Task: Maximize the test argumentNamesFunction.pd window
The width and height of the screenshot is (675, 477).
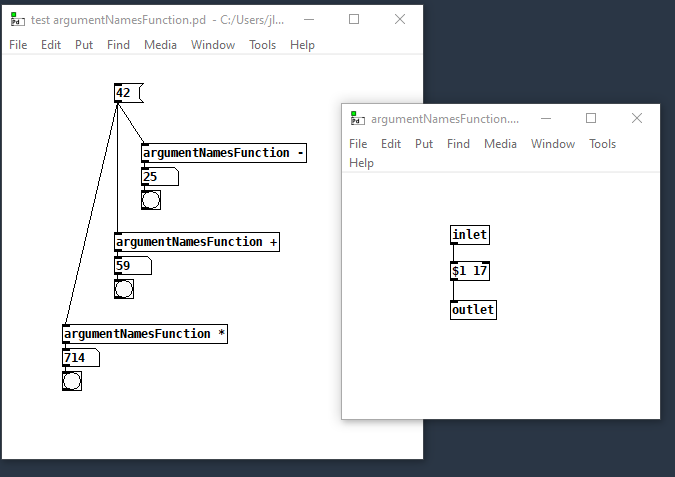Action: pyautogui.click(x=354, y=20)
